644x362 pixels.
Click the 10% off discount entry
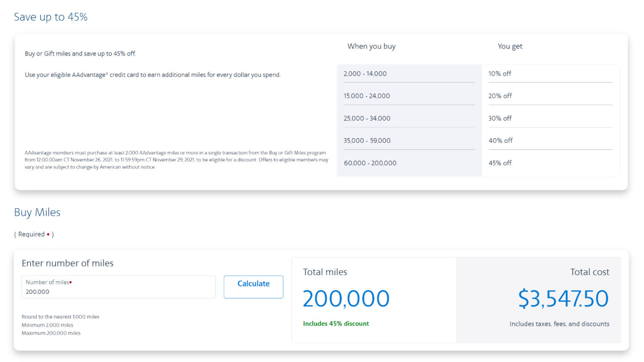coord(500,73)
